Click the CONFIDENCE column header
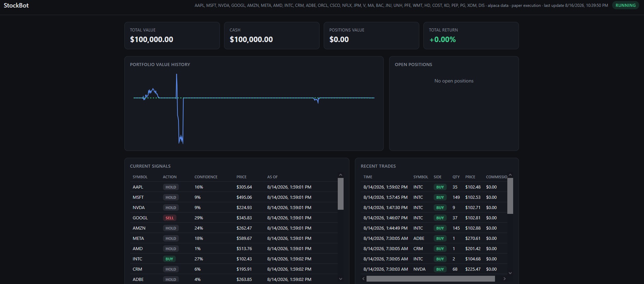 206,177
